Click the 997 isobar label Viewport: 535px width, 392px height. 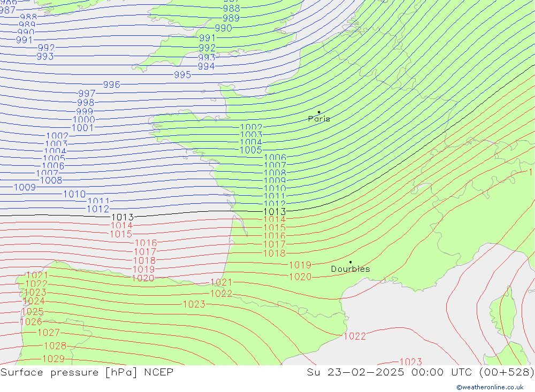[x=87, y=93]
